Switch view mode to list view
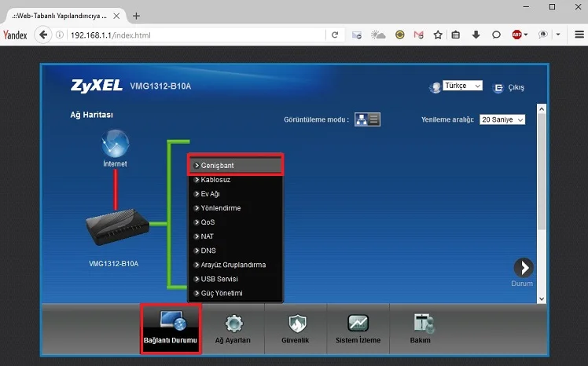 tap(374, 119)
